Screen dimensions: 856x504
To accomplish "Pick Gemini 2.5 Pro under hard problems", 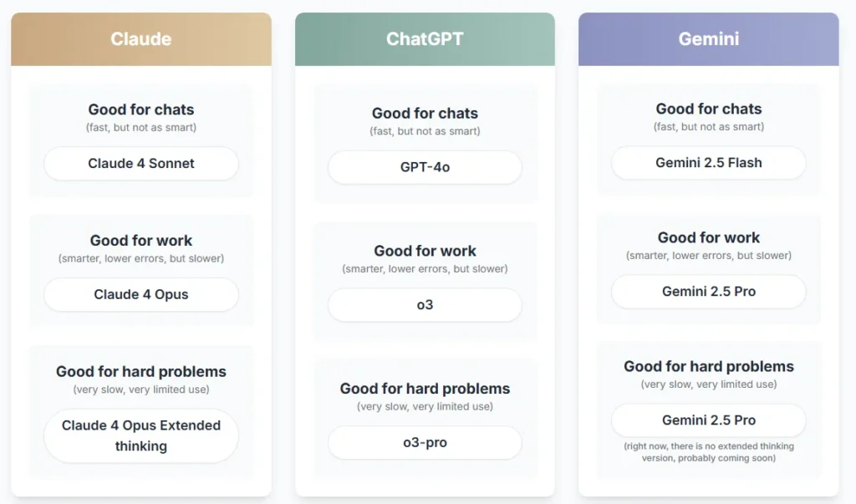I will pyautogui.click(x=709, y=420).
